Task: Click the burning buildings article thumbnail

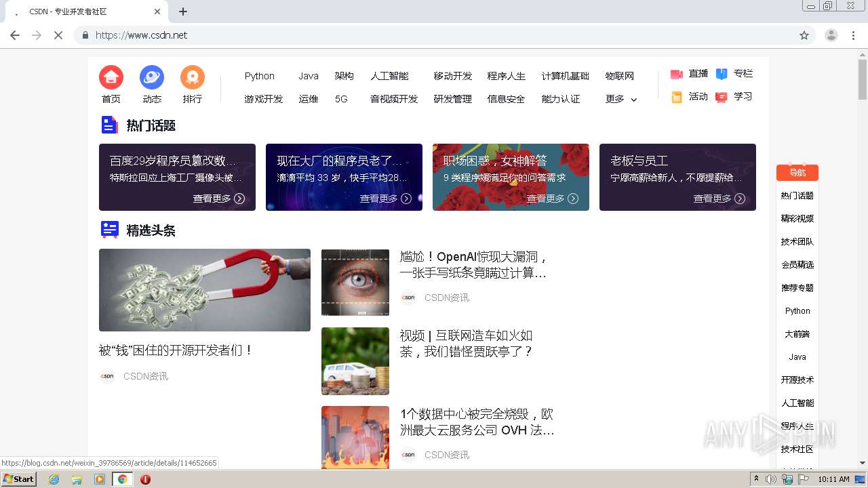Action: click(355, 437)
